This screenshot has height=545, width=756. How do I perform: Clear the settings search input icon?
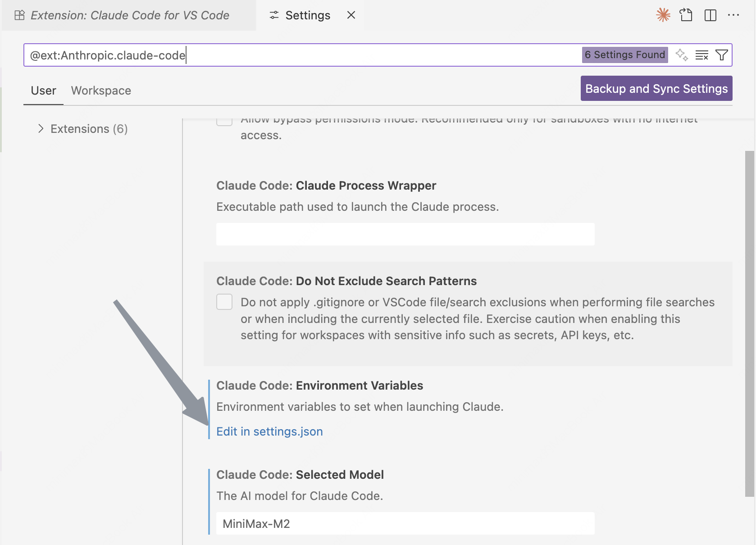702,55
